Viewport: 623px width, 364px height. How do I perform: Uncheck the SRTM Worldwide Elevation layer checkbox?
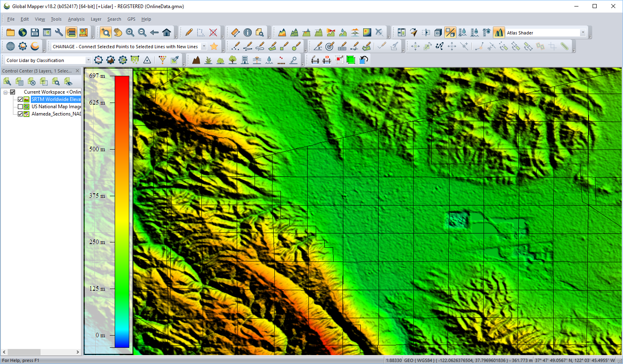pos(20,99)
